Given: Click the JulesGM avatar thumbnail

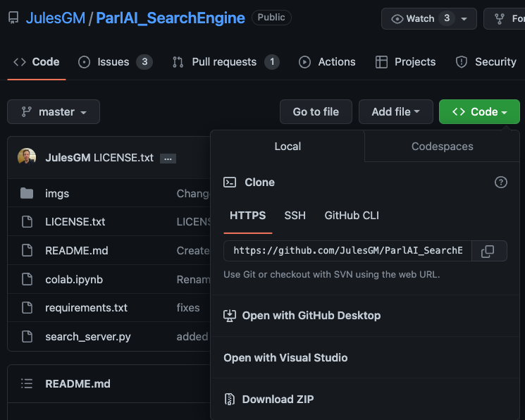Looking at the screenshot, I should [x=27, y=157].
